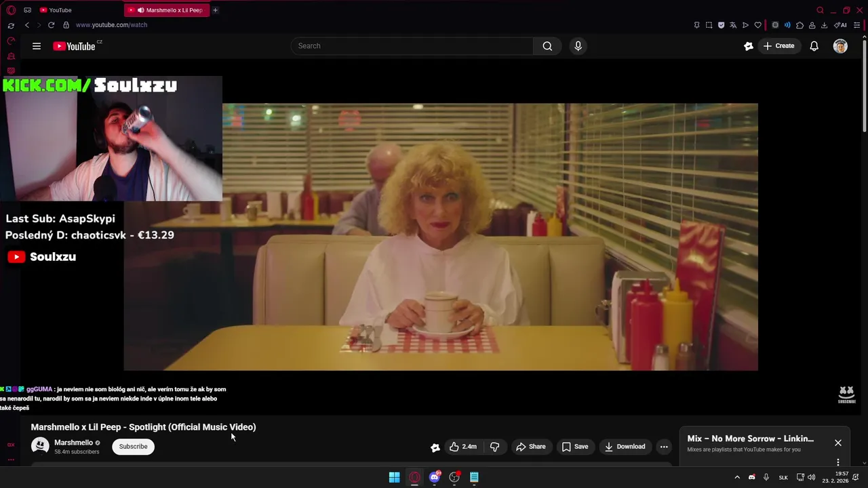Open sidebar GX speedometer icon
The height and width of the screenshot is (488, 868).
tap(11, 41)
